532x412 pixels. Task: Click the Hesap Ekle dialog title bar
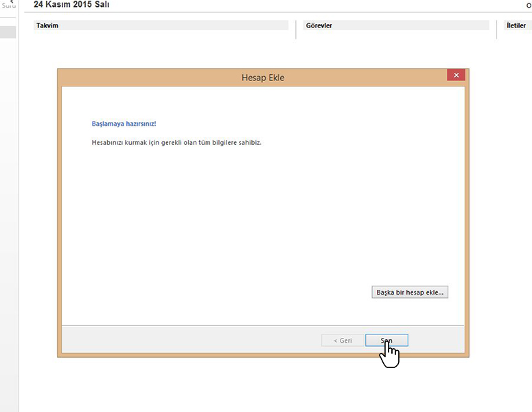click(x=262, y=78)
